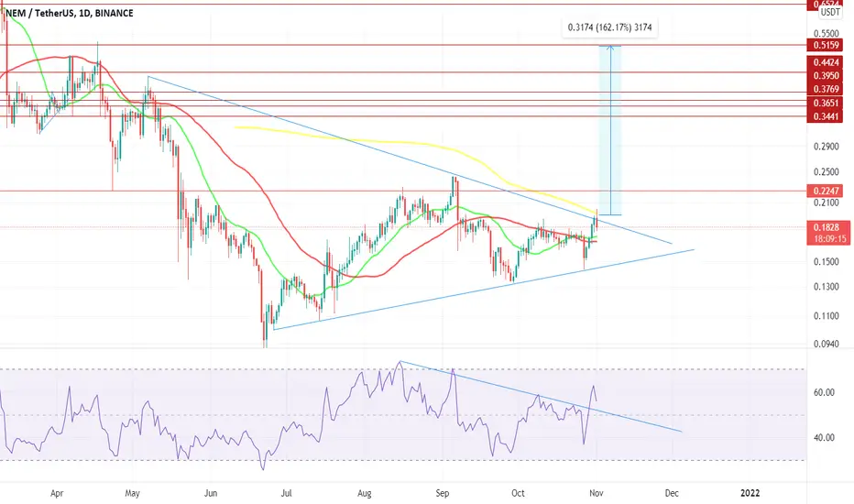Click the 2022 date label
The height and width of the screenshot is (504, 854).
point(750,494)
